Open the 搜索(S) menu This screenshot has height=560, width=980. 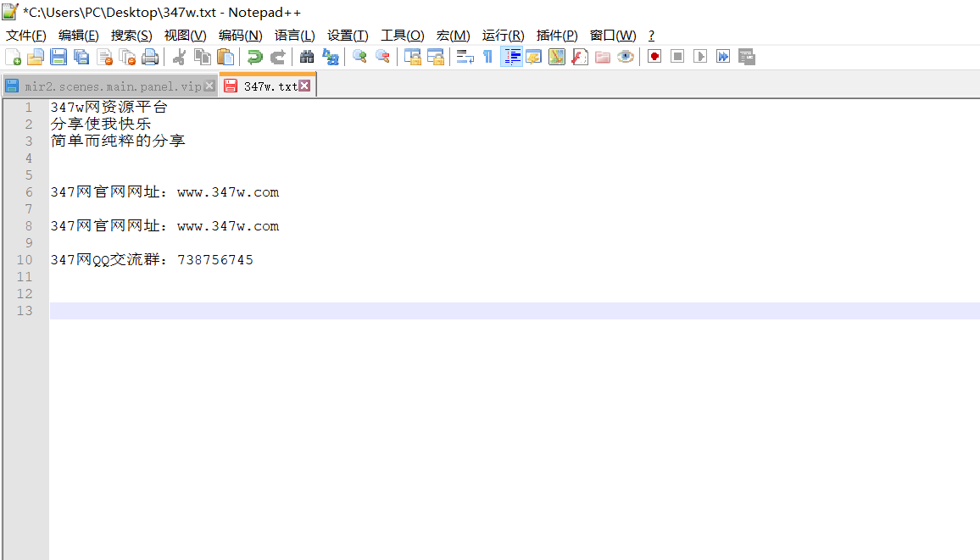pos(131,36)
